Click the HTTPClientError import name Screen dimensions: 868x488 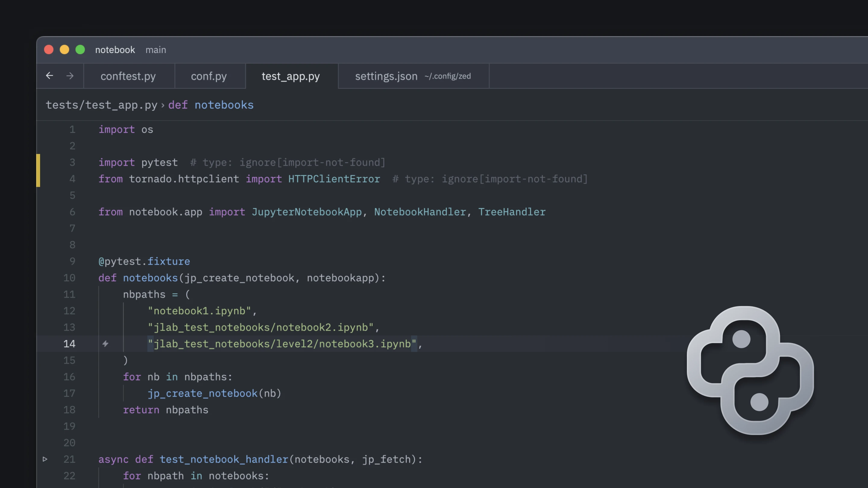coord(334,179)
